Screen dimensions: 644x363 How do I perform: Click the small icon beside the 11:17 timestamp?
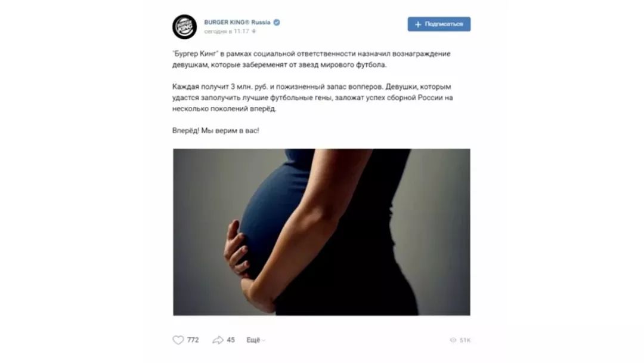coord(254,31)
